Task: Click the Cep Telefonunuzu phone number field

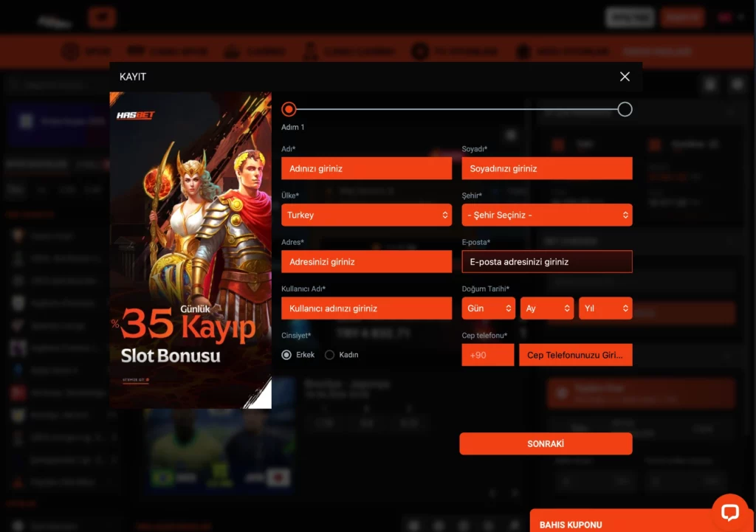Action: pos(576,355)
